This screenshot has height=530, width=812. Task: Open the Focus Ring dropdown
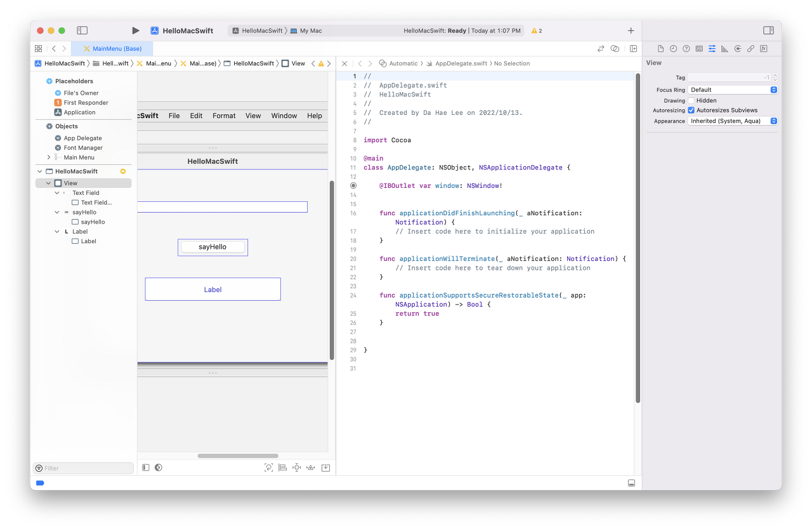point(733,90)
